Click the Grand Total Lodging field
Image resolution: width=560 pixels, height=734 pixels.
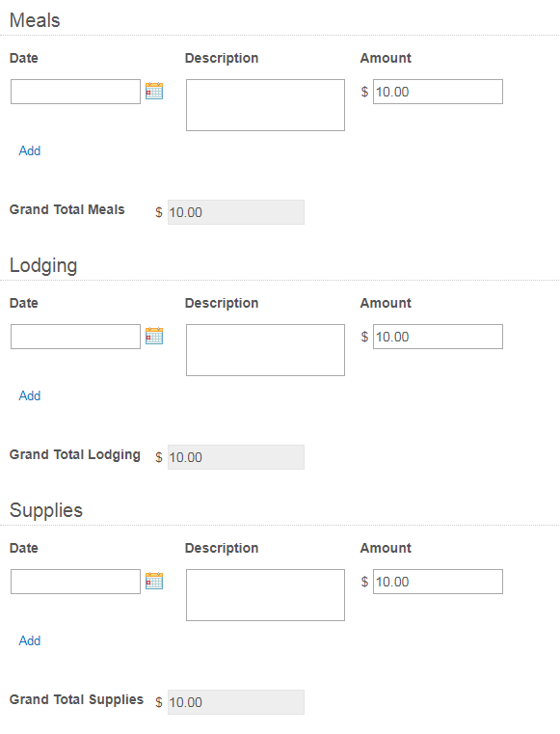[236, 457]
